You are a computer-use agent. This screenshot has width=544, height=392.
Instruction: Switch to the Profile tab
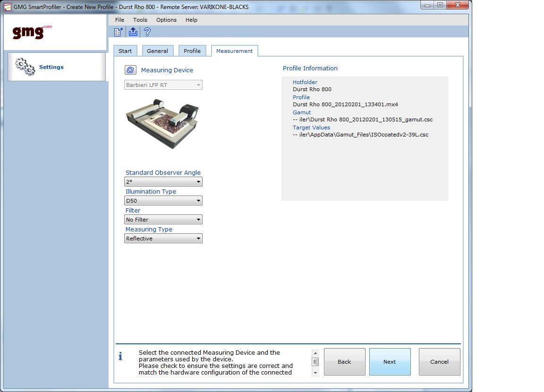click(192, 51)
